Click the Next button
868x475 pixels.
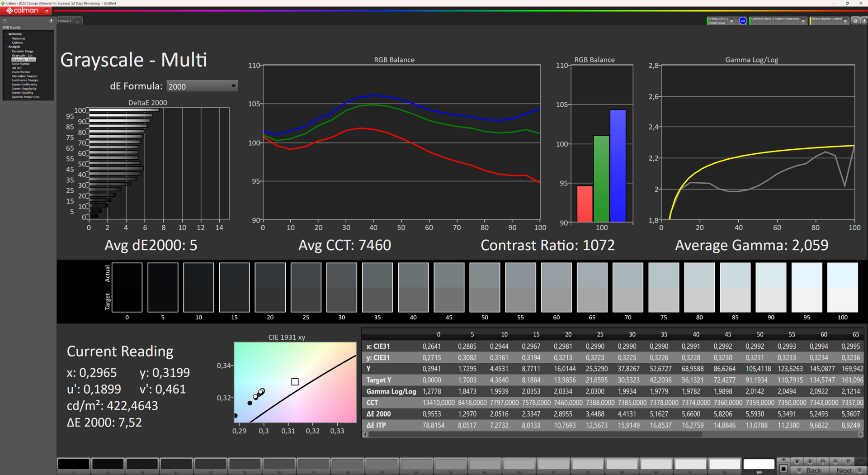(844, 470)
